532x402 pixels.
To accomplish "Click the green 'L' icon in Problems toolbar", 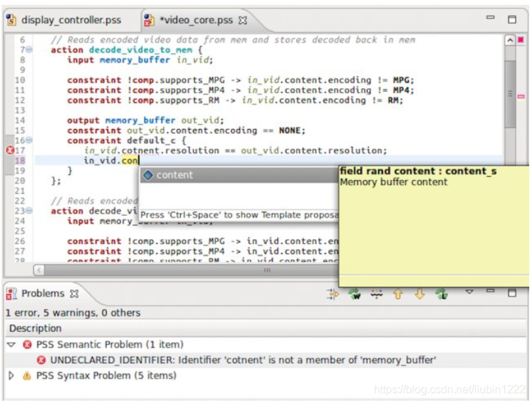I will [x=442, y=294].
